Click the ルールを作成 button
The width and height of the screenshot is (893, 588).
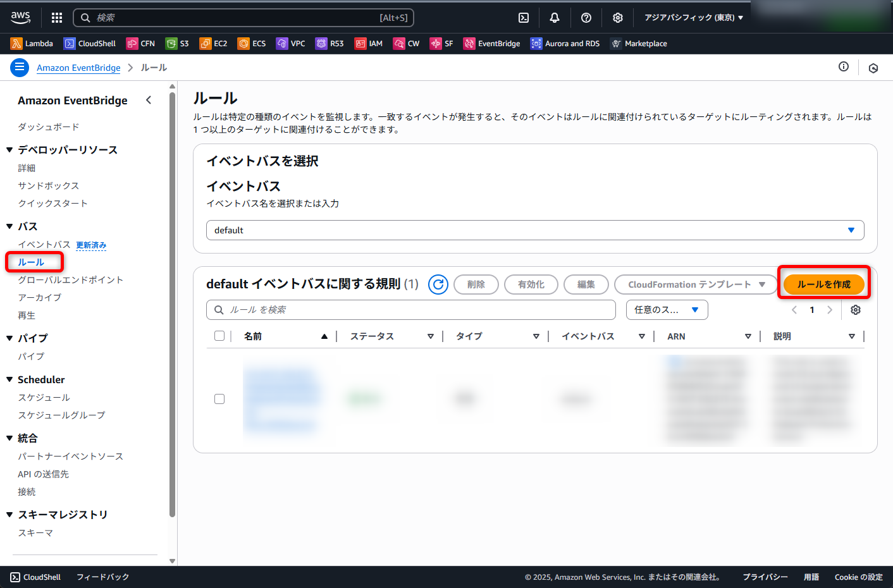[x=823, y=285]
